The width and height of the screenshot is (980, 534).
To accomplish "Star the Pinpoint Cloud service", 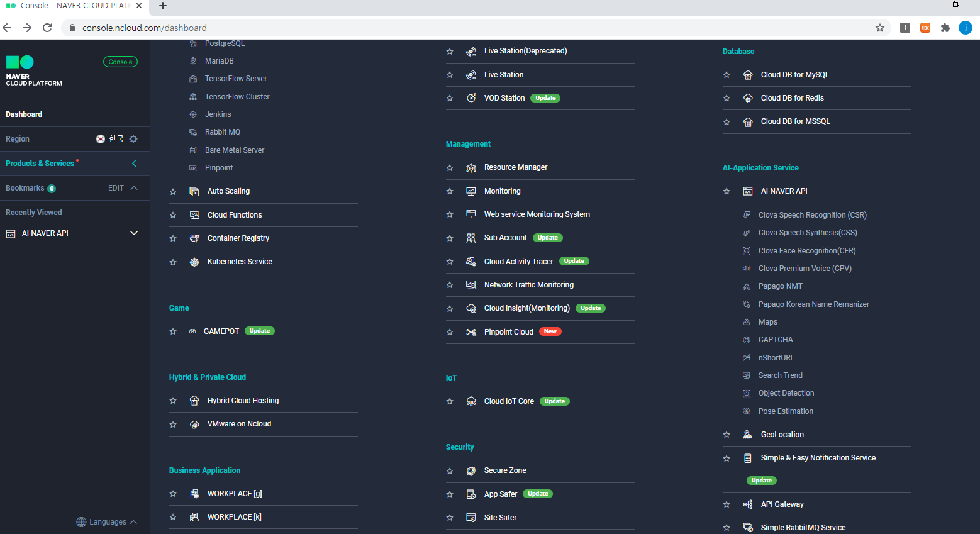I will (450, 332).
